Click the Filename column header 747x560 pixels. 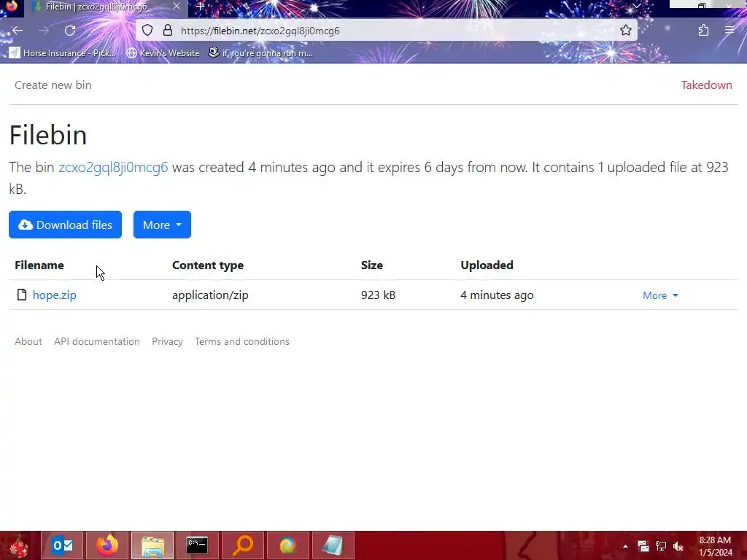pyautogui.click(x=39, y=265)
